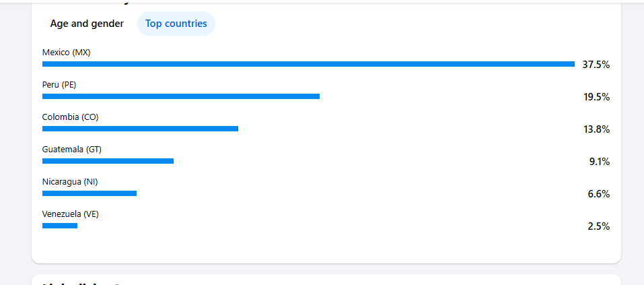The height and width of the screenshot is (285, 644).
Task: Click the Mexico (MX) country label
Action: (x=66, y=52)
